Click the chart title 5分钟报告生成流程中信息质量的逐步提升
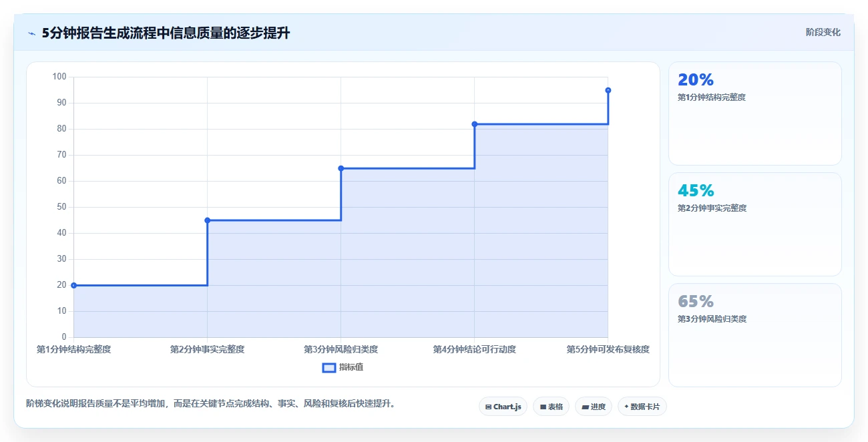Screen dimensions: 868x442 coord(166,33)
